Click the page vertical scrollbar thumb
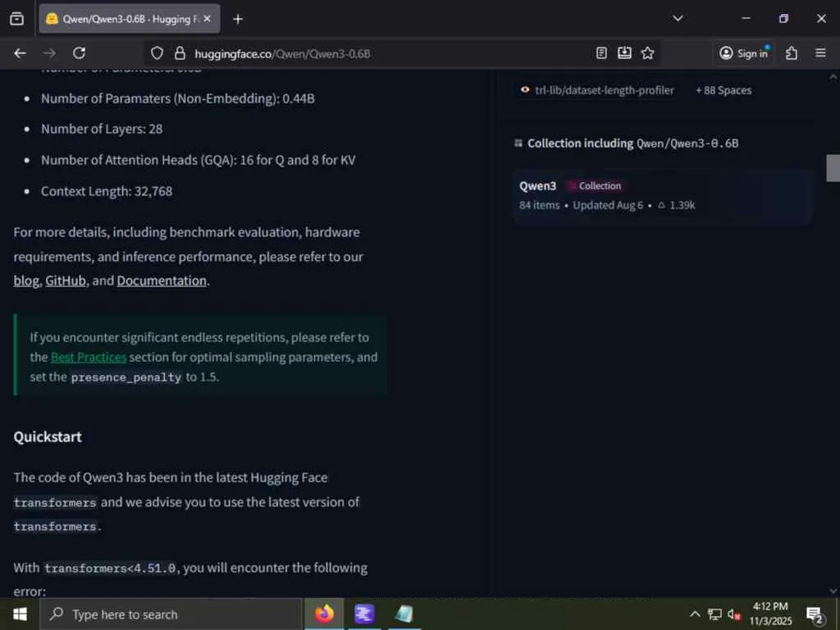Image resolution: width=840 pixels, height=630 pixels. (x=833, y=167)
